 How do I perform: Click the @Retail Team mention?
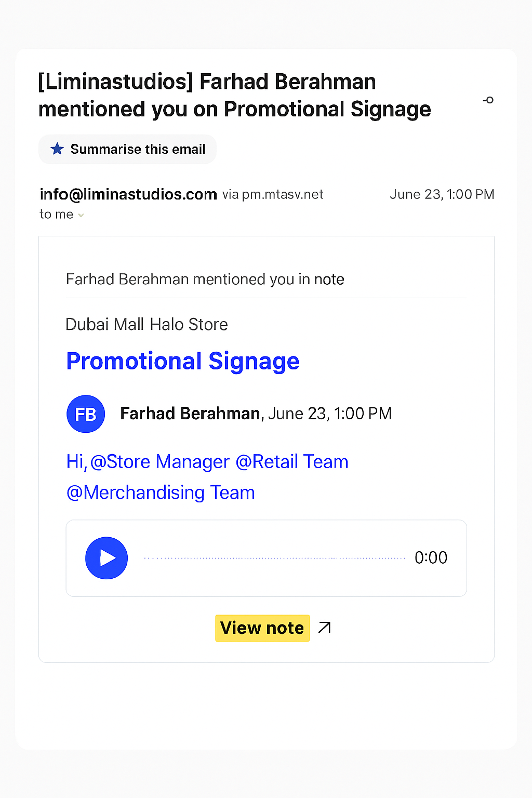click(292, 462)
